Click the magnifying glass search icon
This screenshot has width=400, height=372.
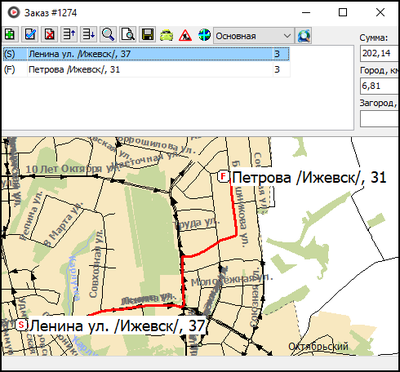108,35
